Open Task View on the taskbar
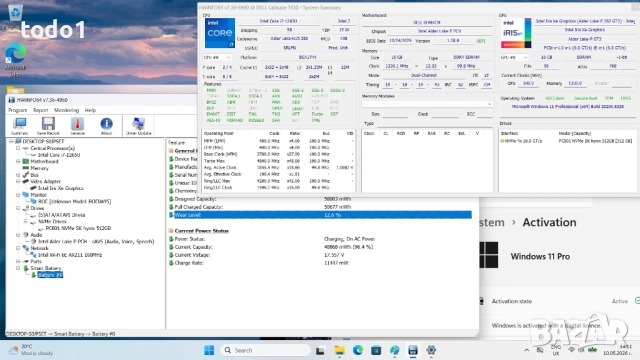 click(x=320, y=350)
